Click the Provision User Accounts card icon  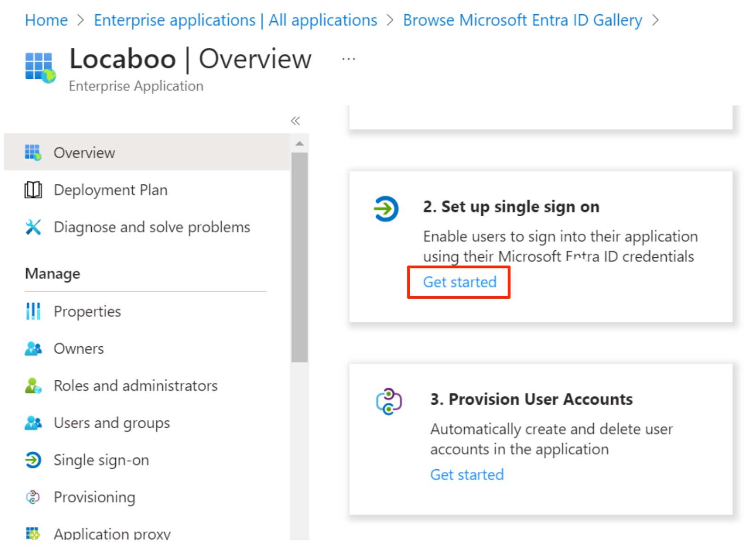389,401
